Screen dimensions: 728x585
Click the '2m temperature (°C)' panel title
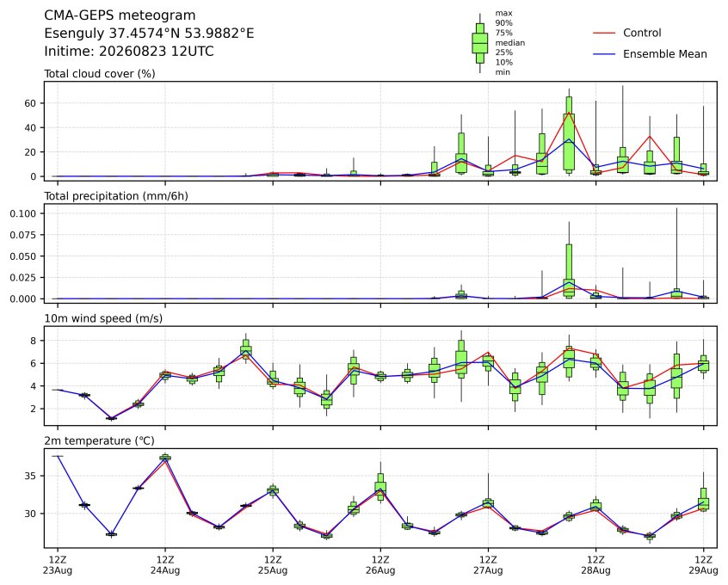tap(99, 440)
